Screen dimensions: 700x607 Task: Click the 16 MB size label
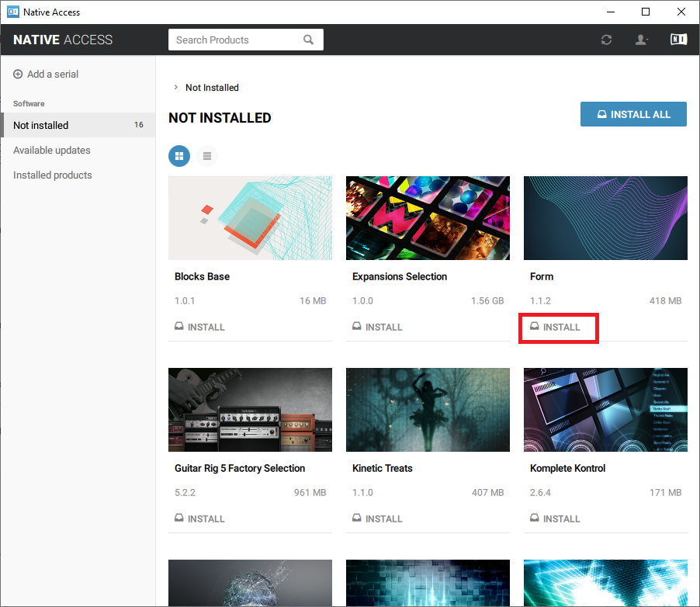(x=313, y=301)
